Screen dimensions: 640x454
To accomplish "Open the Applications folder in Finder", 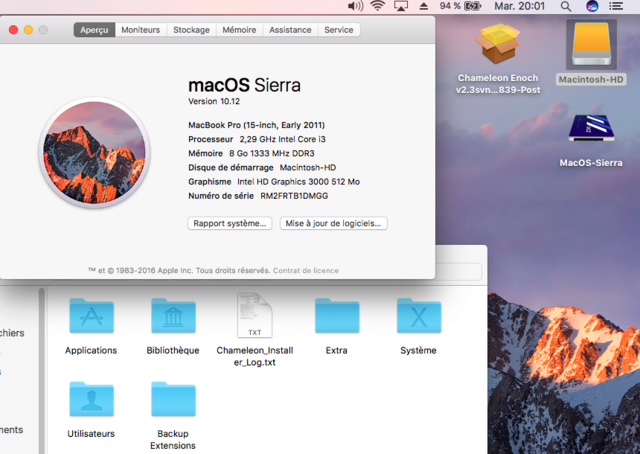I will 91,316.
